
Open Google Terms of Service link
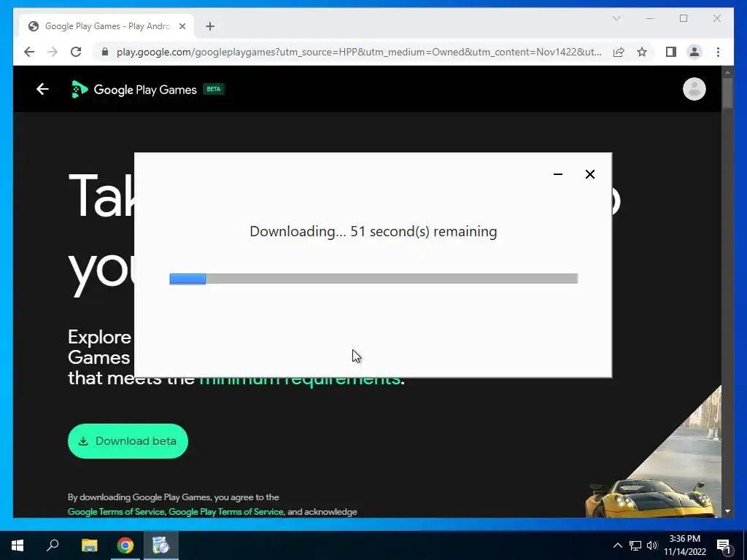point(116,511)
